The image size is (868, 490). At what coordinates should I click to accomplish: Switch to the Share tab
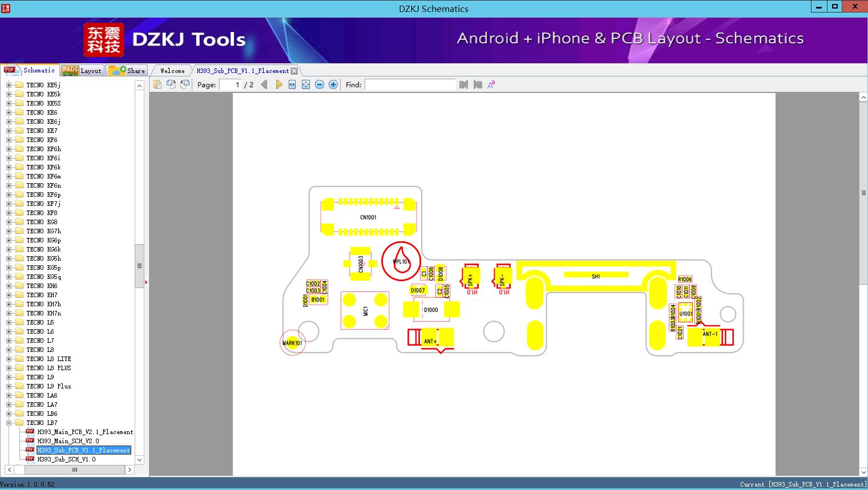tap(127, 71)
